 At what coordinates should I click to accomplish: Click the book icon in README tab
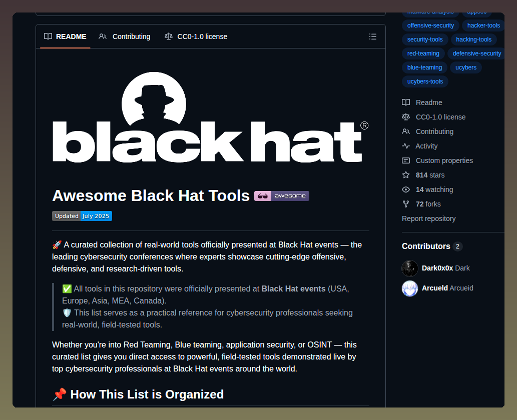[x=48, y=36]
